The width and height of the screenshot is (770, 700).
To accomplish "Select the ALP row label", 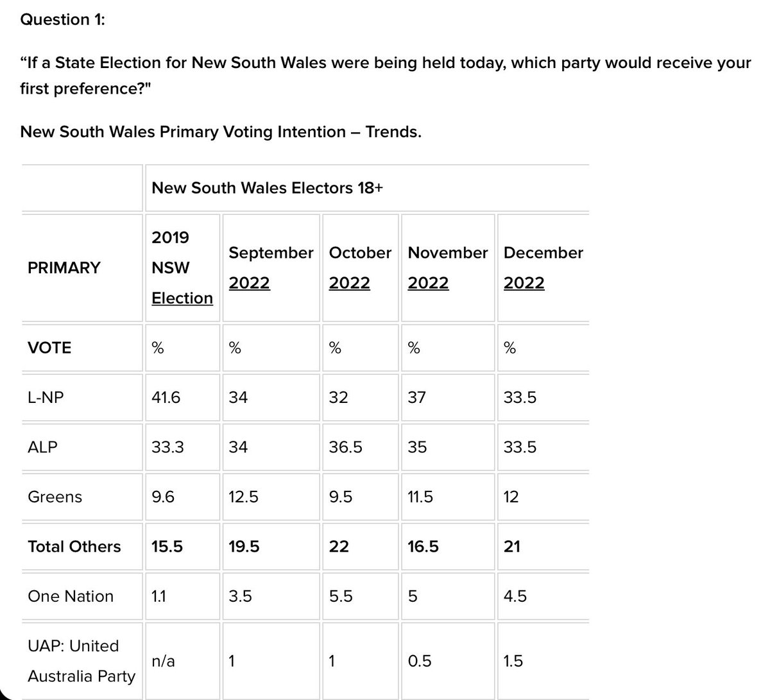I will pos(42,447).
